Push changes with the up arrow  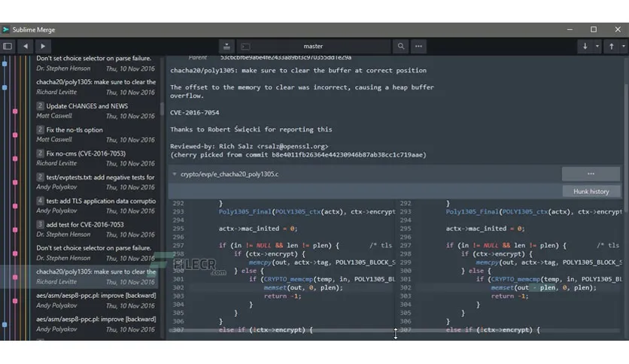pos(612,46)
